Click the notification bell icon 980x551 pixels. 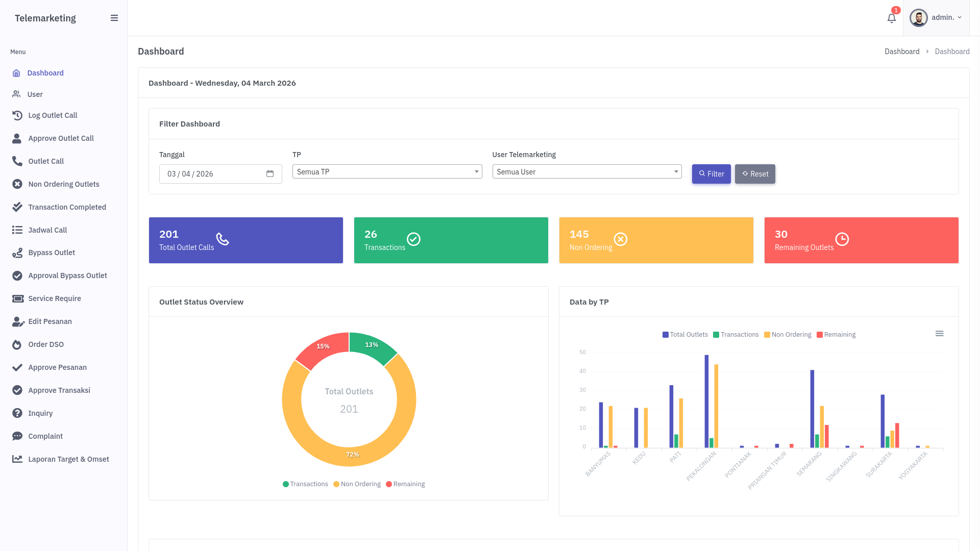click(x=891, y=18)
